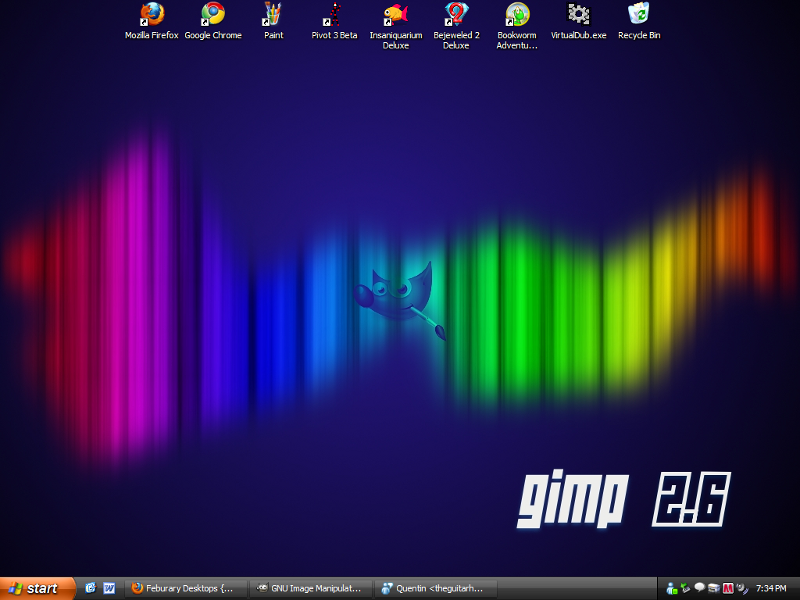Open Microsoft Word from Quick Launch
Screen dimensions: 800x600
point(110,588)
